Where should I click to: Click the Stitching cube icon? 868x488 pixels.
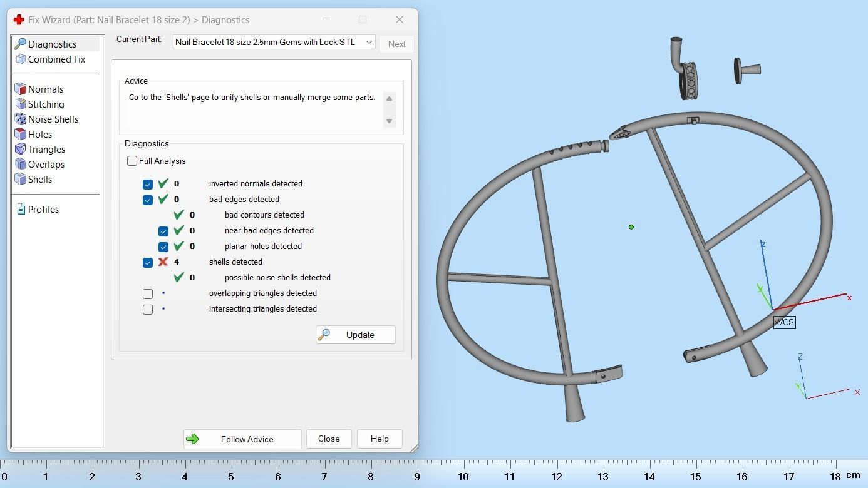pyautogui.click(x=20, y=104)
